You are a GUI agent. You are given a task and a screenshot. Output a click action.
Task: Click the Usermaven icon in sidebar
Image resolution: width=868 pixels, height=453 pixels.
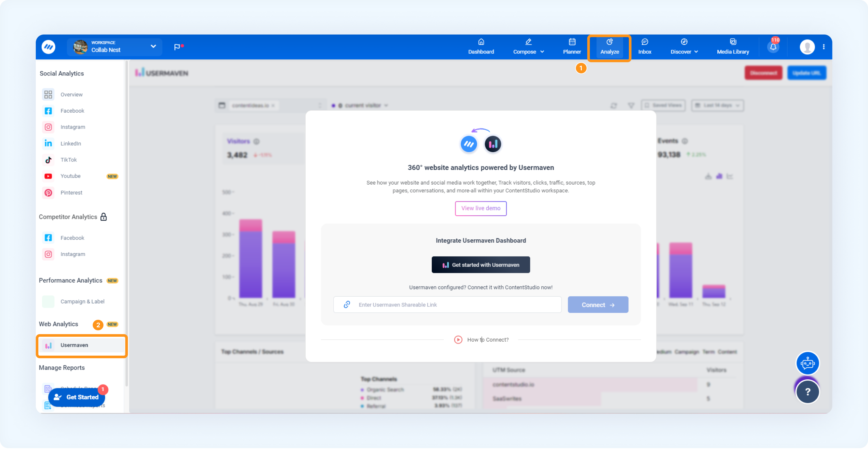coord(48,346)
